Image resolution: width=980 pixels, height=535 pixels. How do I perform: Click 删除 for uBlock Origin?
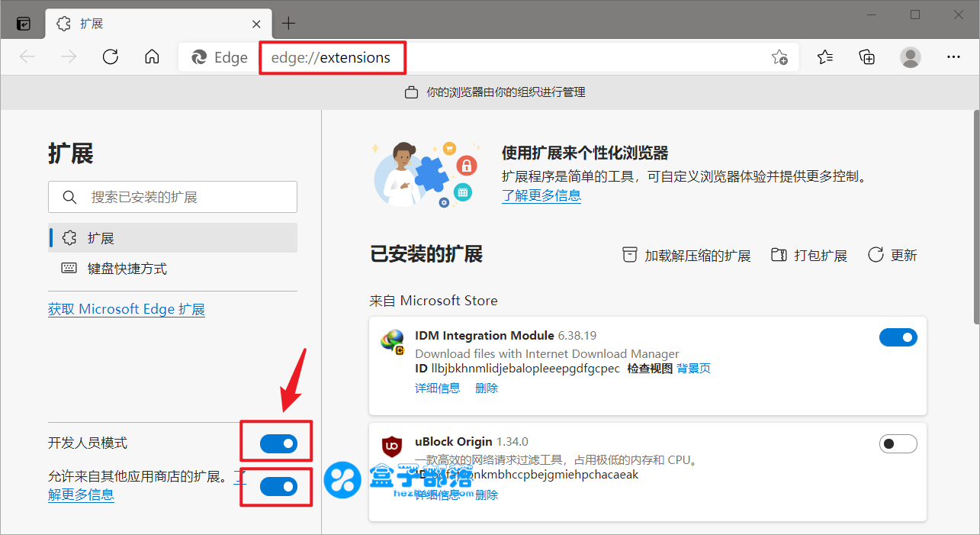pyautogui.click(x=487, y=495)
